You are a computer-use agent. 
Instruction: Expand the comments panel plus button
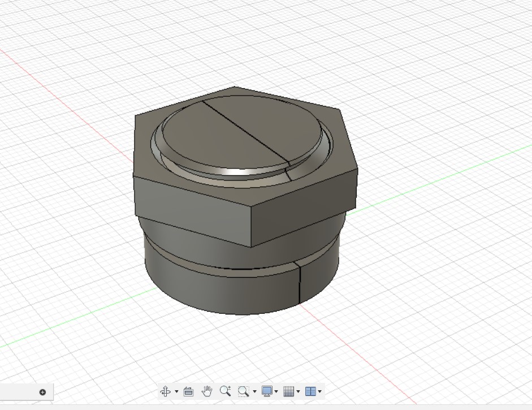click(42, 392)
